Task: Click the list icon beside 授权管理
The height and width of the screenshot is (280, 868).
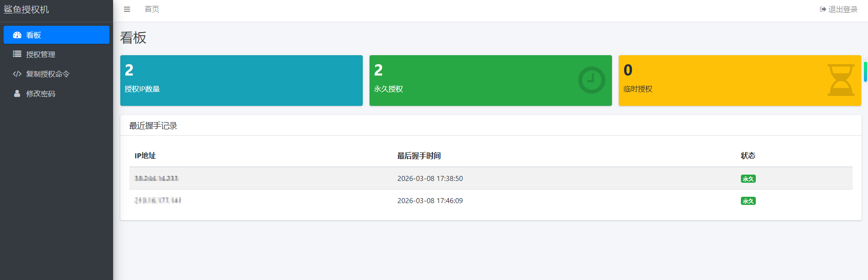Action: (17, 54)
